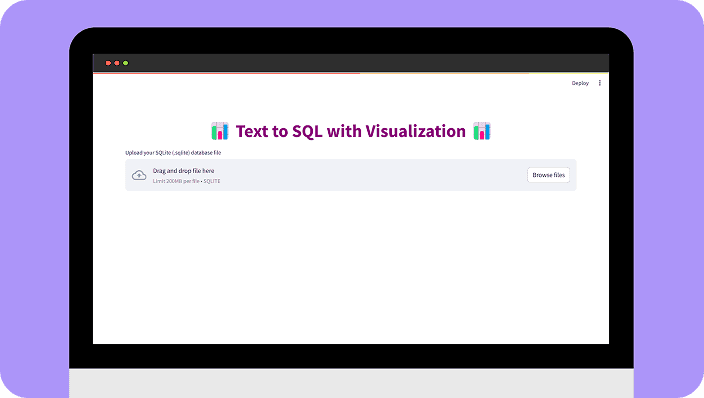Click the Browse files button

tap(548, 175)
